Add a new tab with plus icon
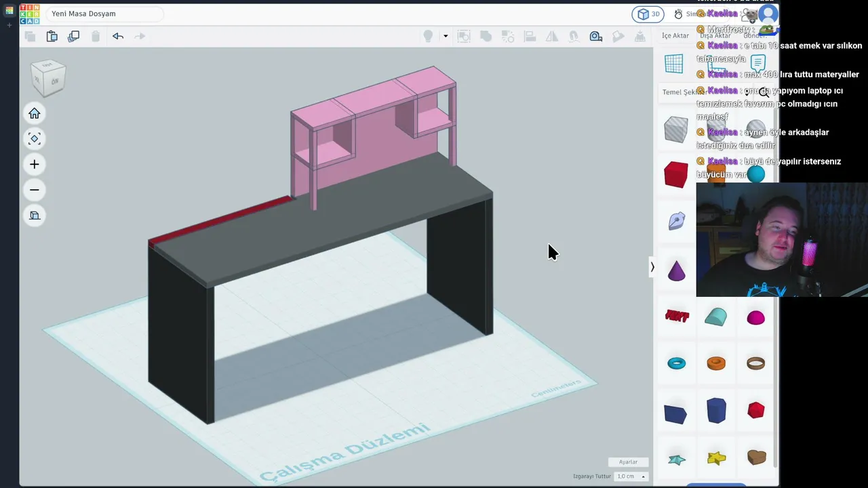868x488 pixels. (x=9, y=25)
